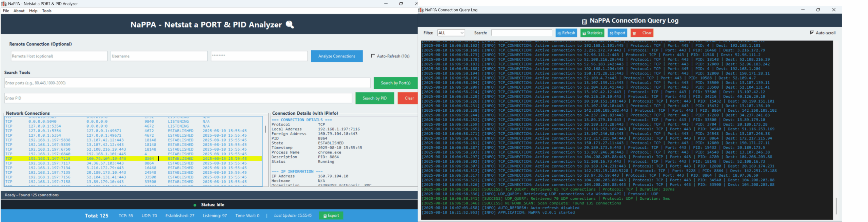Open the Help menu
This screenshot has width=868, height=222.
coord(33,11)
